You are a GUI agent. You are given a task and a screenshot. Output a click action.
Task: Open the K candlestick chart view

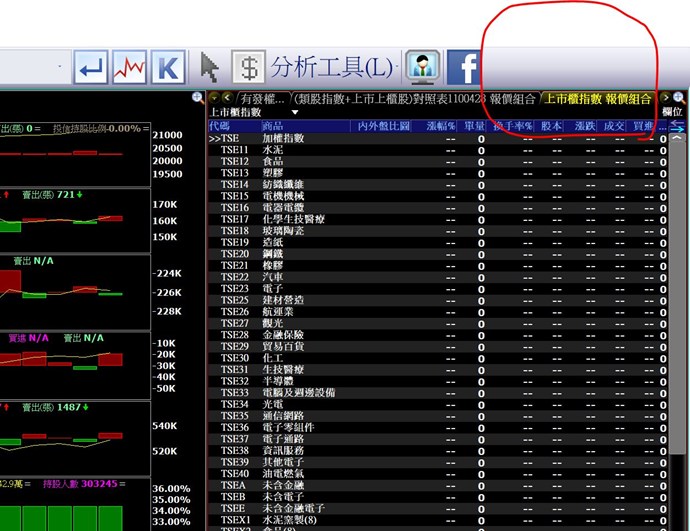169,68
